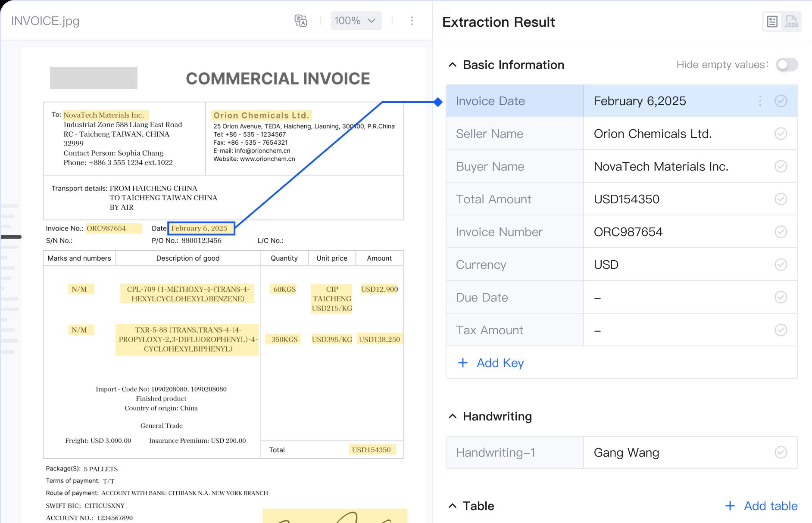Select the Handwriting-1 key label
Image resolution: width=812 pixels, height=523 pixels.
coord(496,452)
